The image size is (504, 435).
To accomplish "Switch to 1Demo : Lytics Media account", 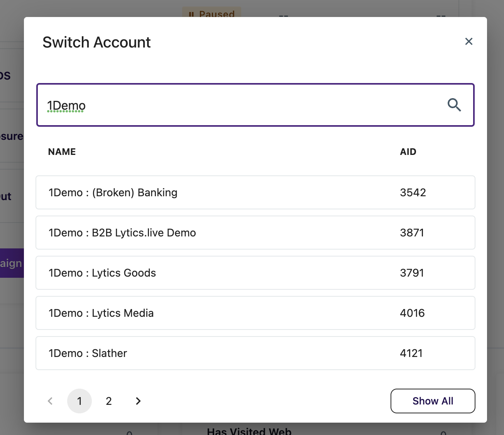I will 255,313.
